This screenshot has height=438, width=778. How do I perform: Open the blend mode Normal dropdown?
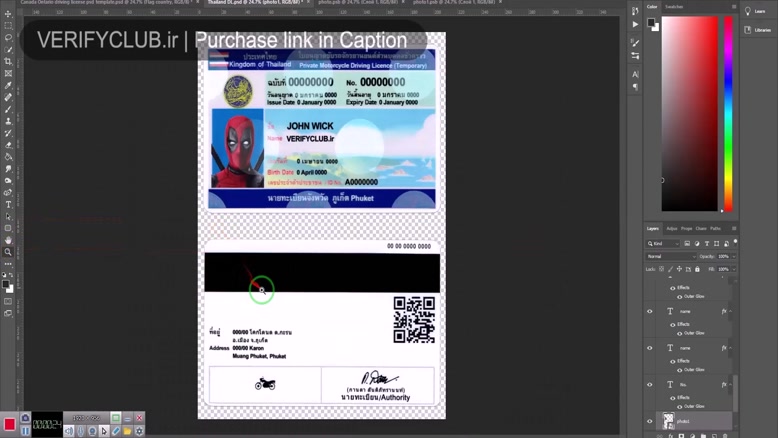pyautogui.click(x=668, y=256)
